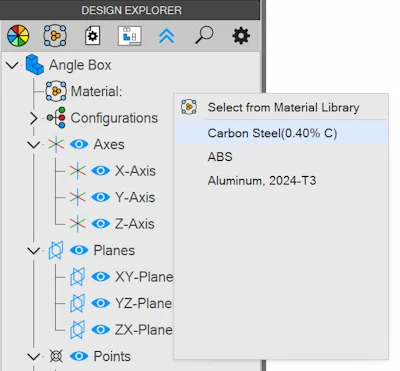The width and height of the screenshot is (400, 371).
Task: Click the Axes group icon
Action: pos(56,144)
